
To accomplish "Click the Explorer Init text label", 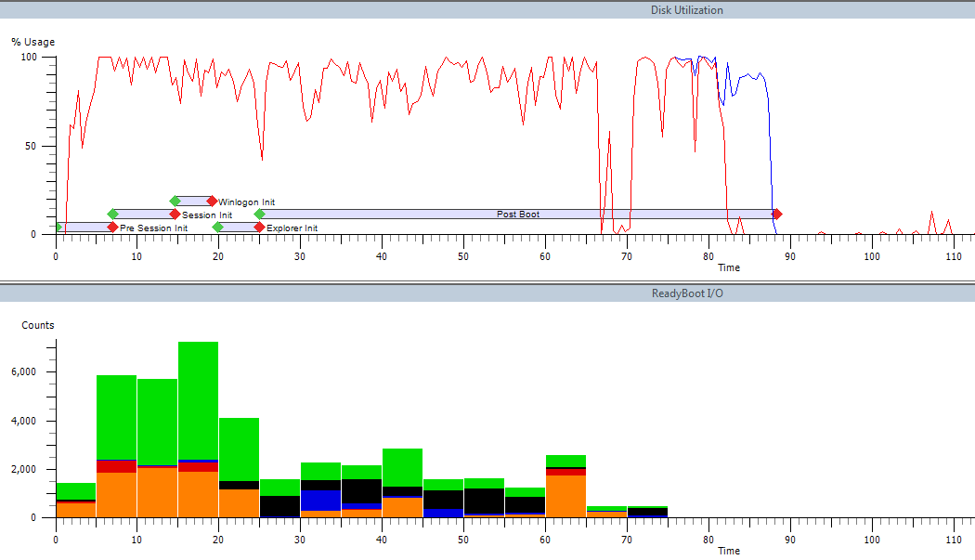I will tap(292, 228).
